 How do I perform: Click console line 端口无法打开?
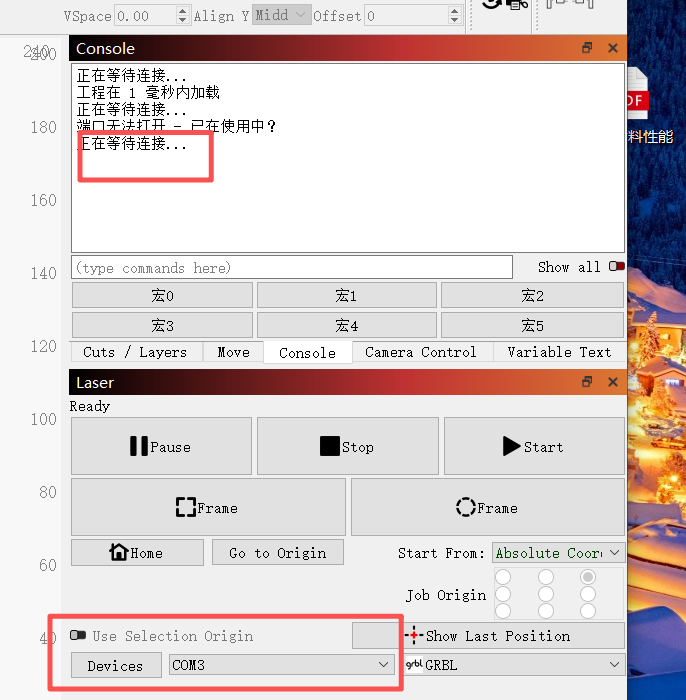click(176, 126)
